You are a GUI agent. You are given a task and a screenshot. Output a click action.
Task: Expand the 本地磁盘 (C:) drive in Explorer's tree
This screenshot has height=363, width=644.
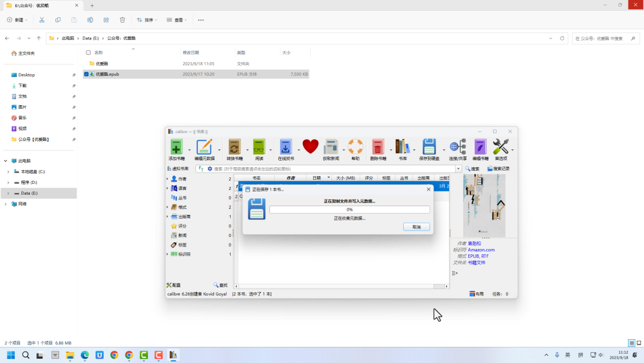(8, 171)
